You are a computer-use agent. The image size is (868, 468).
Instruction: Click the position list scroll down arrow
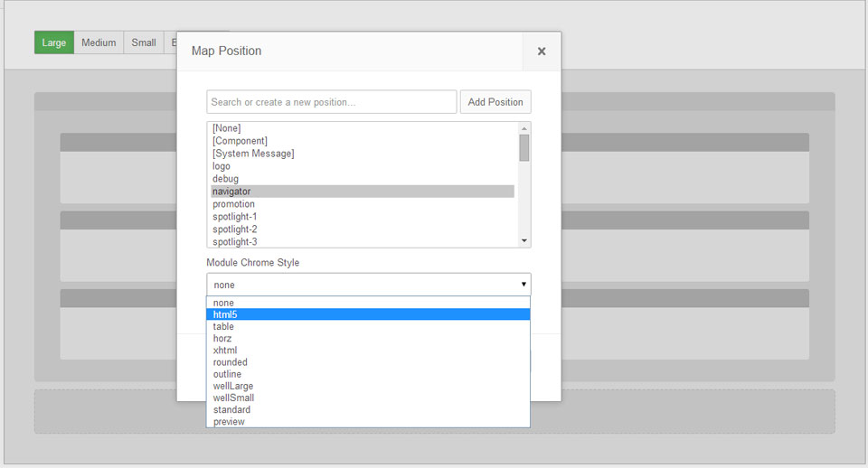click(x=524, y=240)
